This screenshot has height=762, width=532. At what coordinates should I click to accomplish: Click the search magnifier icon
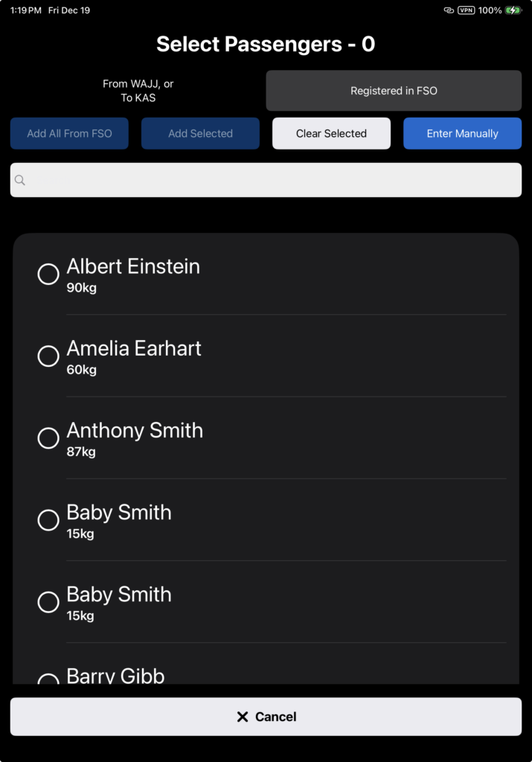pyautogui.click(x=20, y=180)
